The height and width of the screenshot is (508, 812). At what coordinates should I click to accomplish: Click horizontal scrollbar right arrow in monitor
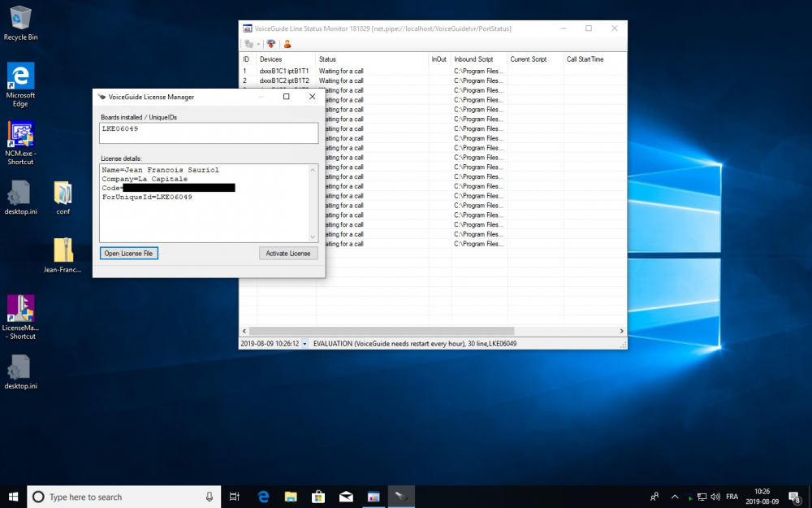point(621,331)
